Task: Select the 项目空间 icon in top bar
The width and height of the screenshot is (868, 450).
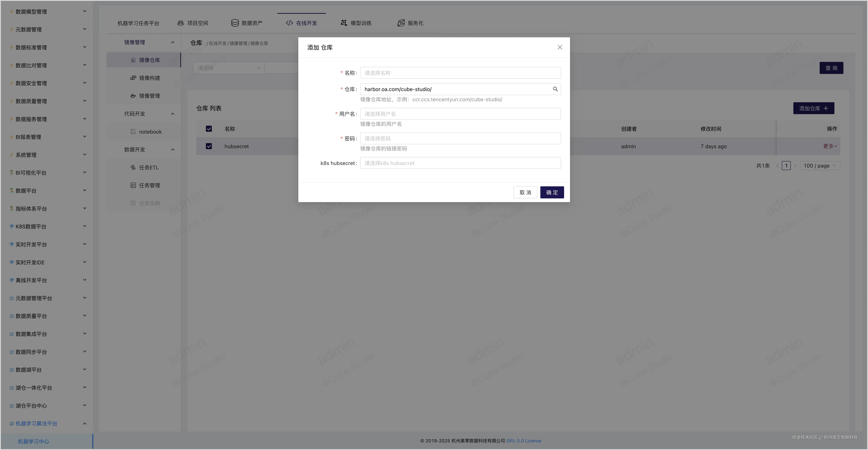Action: pos(181,23)
